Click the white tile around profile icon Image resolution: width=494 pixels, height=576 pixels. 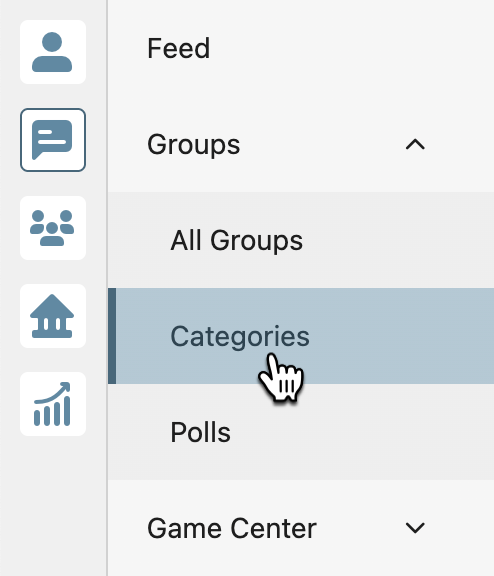[53, 52]
